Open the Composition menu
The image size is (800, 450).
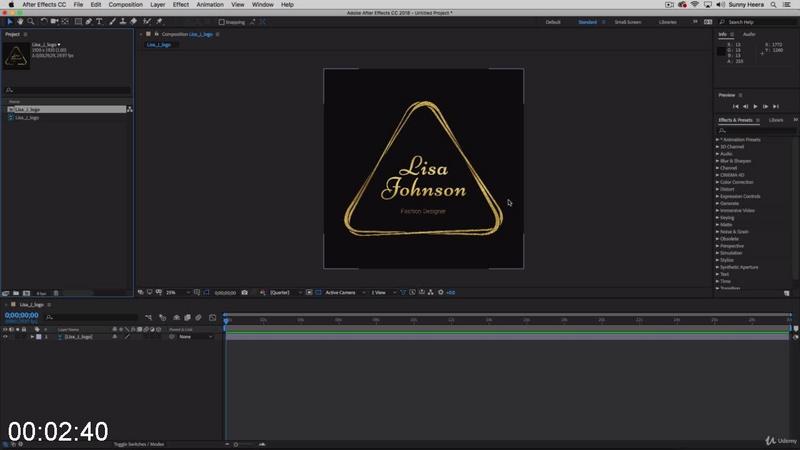126,5
